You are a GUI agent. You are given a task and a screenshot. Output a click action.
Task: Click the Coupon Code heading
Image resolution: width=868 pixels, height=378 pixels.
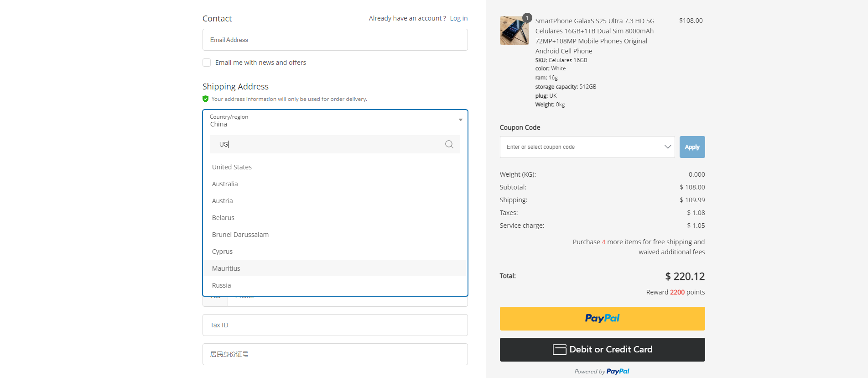520,127
